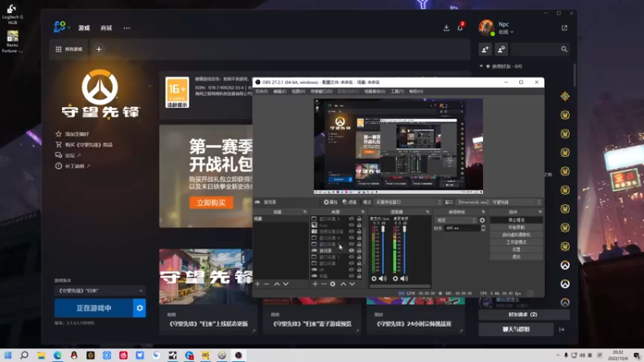This screenshot has width=644, height=362.
Task: Open the 模式 capture mode dropdown
Action: click(x=408, y=203)
